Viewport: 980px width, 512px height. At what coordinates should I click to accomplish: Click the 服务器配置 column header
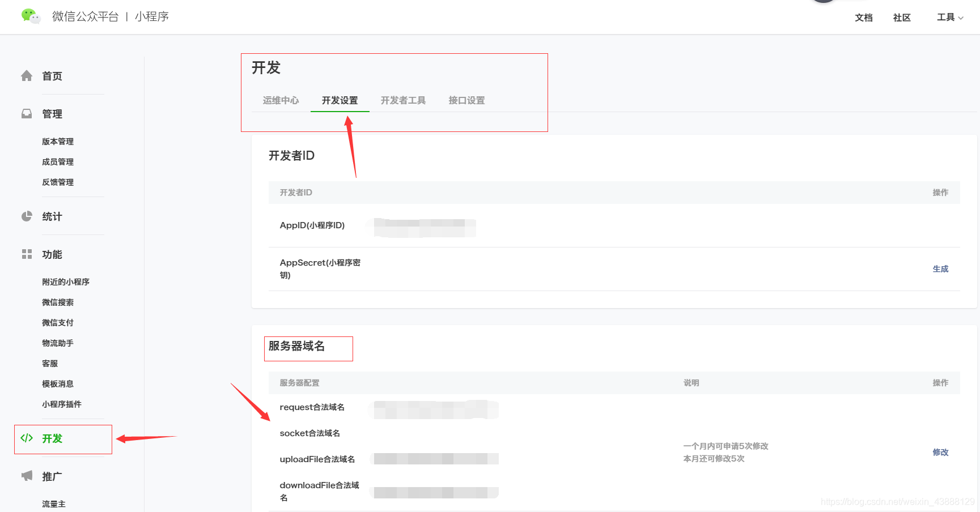[300, 383]
